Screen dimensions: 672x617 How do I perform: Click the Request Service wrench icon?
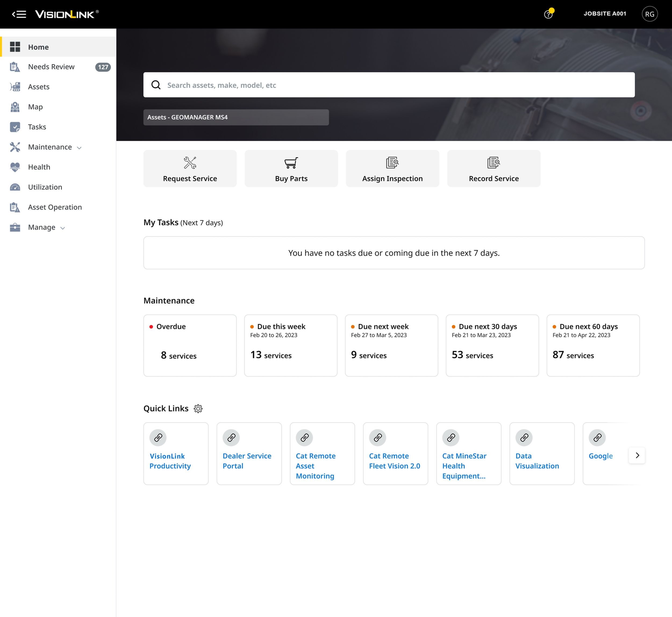(190, 163)
